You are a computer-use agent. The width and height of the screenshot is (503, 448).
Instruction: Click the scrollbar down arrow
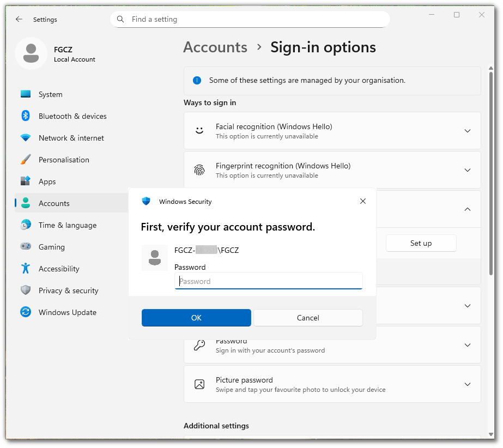[491, 434]
